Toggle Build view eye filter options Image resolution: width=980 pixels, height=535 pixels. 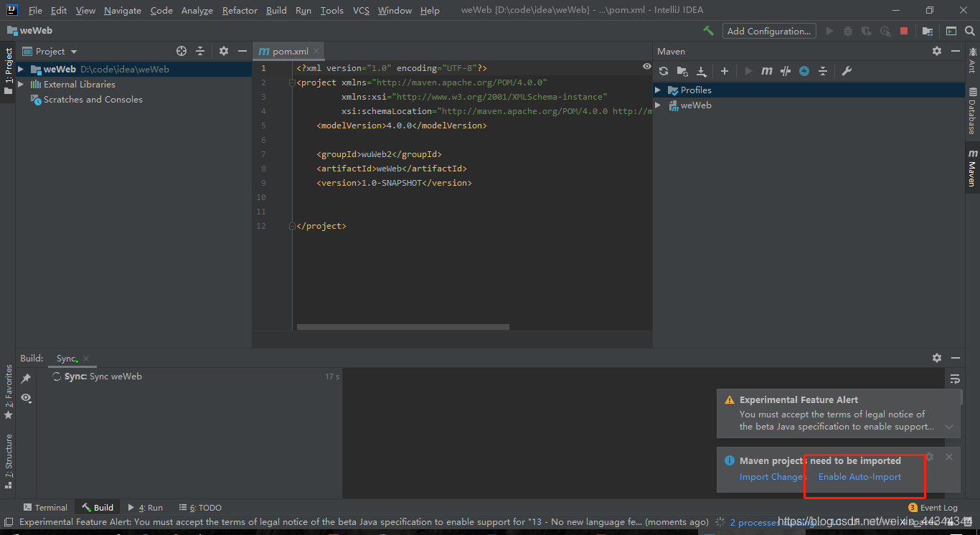27,398
